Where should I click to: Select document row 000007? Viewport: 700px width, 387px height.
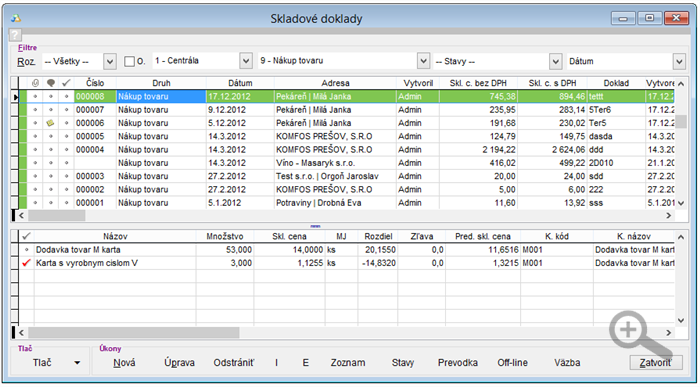click(x=346, y=110)
